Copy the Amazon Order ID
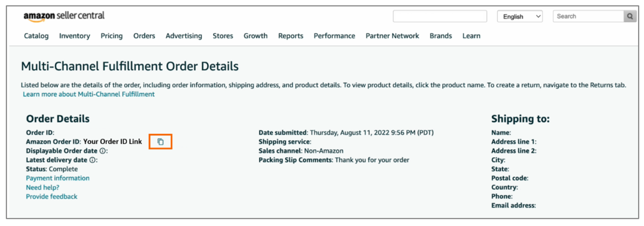The image size is (644, 226). [161, 142]
